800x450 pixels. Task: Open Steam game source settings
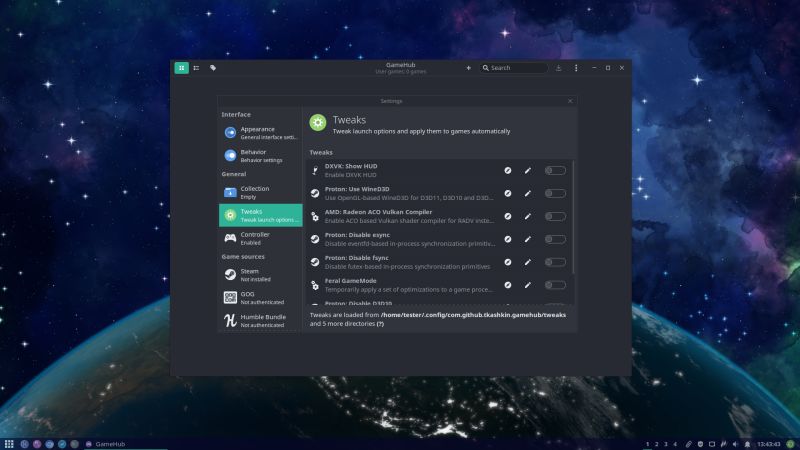[x=260, y=275]
